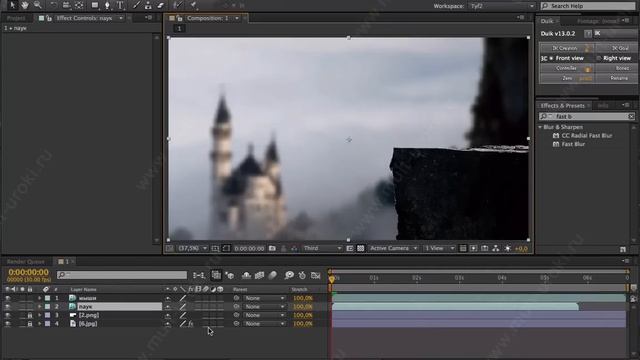Hide the [2.png] layer eye icon

pyautogui.click(x=7, y=315)
